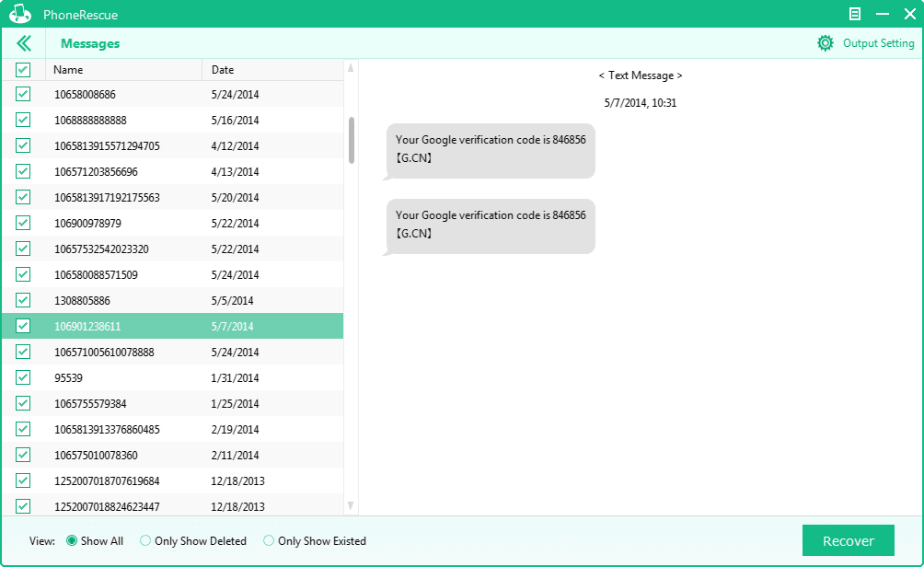Select the 10657532542023320 conversation
This screenshot has height=567, width=924.
click(x=173, y=249)
